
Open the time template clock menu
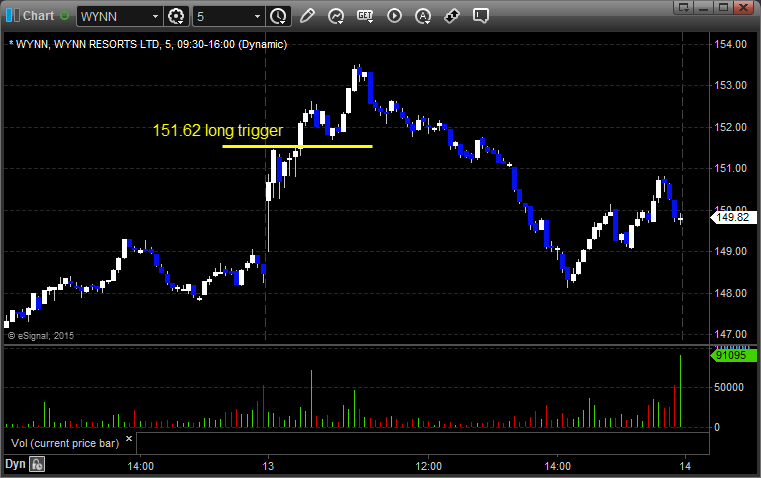[x=278, y=16]
